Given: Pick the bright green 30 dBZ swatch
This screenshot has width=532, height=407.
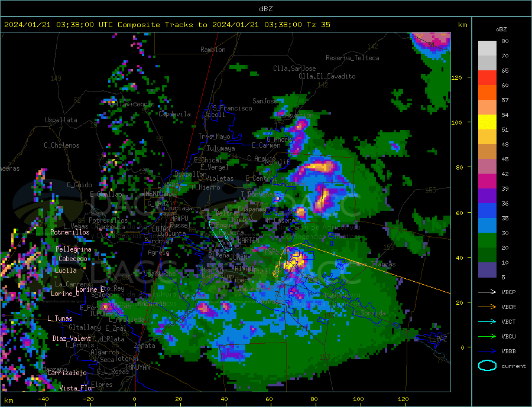Looking at the screenshot, I should pyautogui.click(x=487, y=240).
